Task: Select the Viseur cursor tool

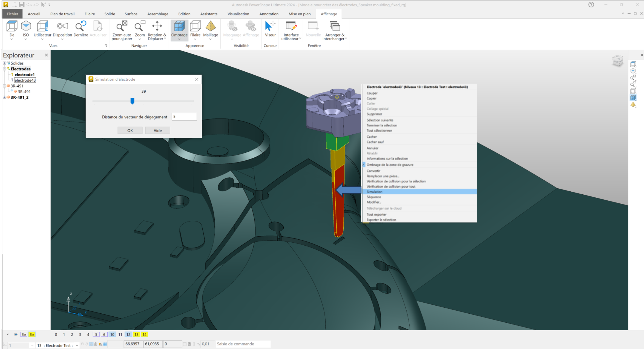Action: click(x=270, y=27)
